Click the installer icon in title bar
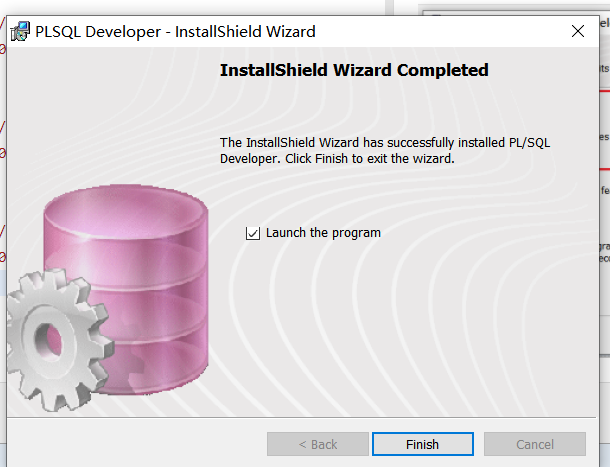Viewport: 610px width, 467px height. pos(20,32)
